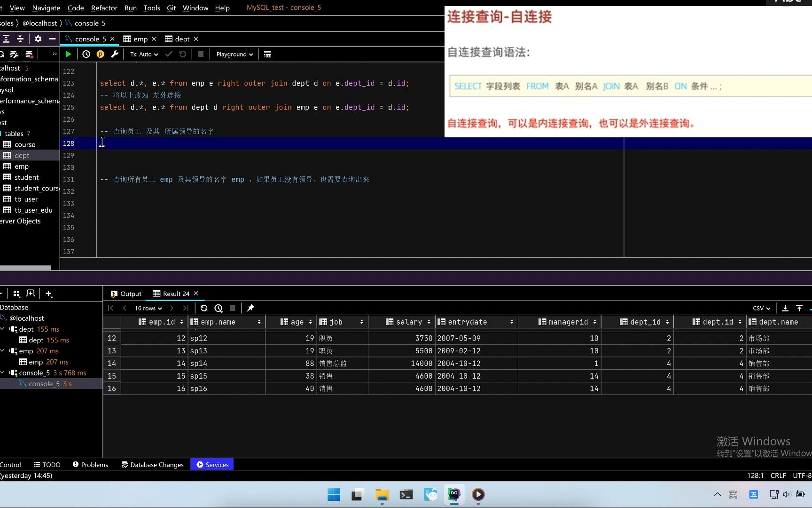Click the UTF-8 encoding status indicator

[802, 476]
